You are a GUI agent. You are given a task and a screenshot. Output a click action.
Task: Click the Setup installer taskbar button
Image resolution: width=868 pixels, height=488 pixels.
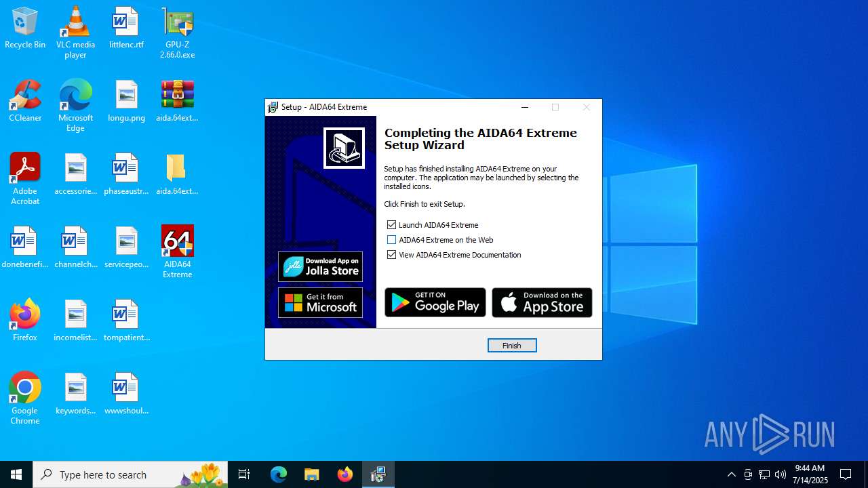[378, 474]
